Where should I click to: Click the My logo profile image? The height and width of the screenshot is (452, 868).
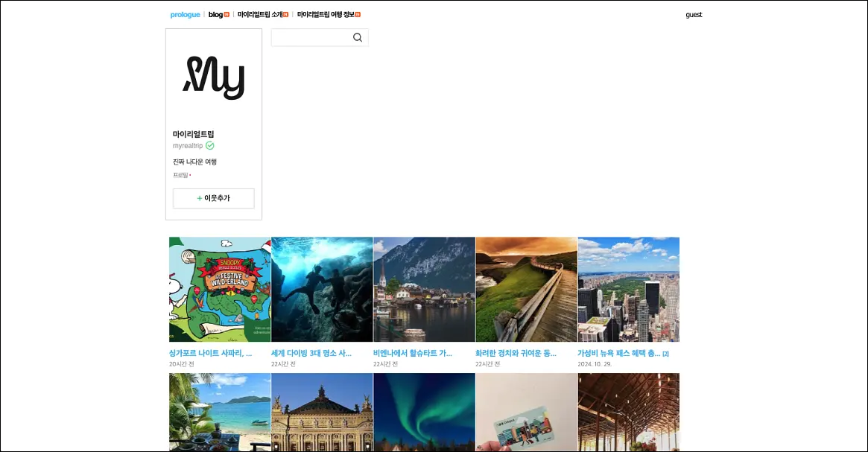[x=214, y=78]
